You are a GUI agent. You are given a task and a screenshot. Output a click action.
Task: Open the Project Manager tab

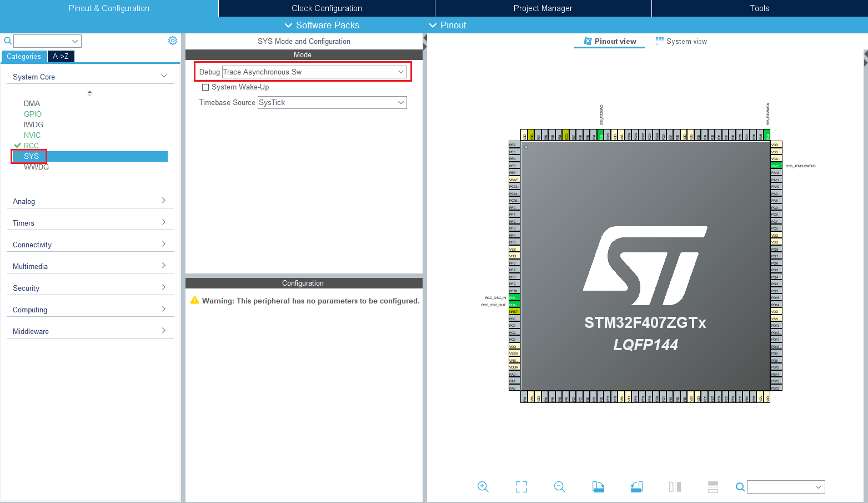coord(543,8)
